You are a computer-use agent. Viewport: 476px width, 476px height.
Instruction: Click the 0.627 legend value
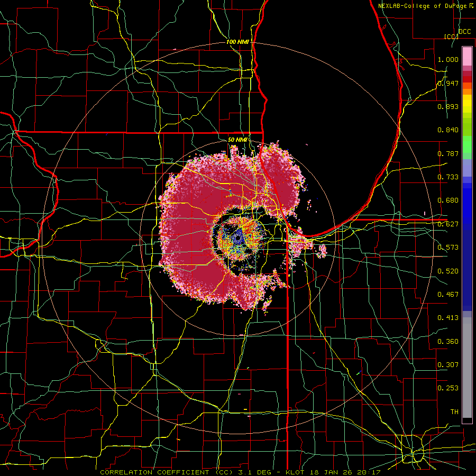coord(448,224)
